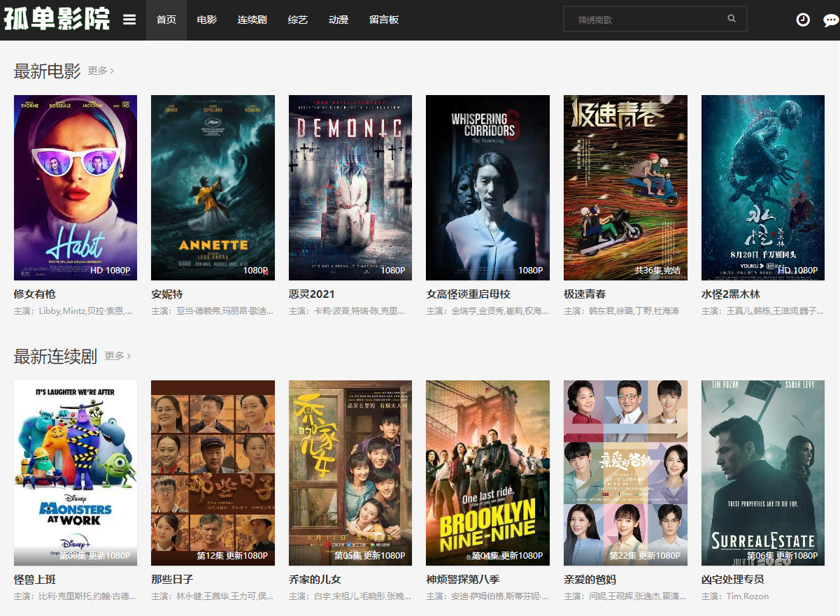Open the 水怪2黑木林 poster

coord(763,187)
